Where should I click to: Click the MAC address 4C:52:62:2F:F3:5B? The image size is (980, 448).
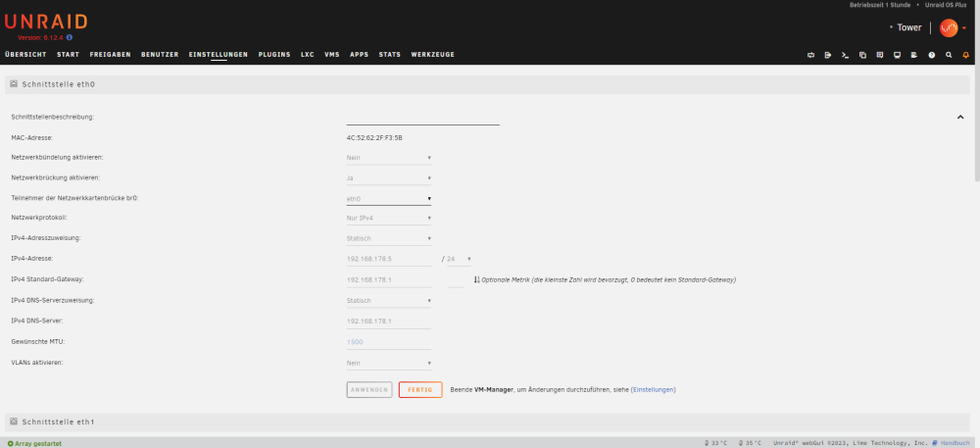click(374, 137)
